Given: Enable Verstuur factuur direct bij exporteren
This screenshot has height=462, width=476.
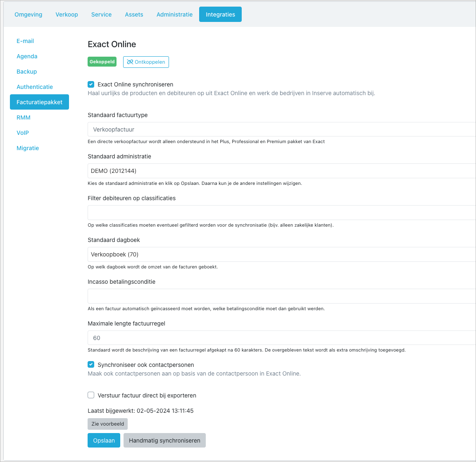Looking at the screenshot, I should tap(91, 395).
